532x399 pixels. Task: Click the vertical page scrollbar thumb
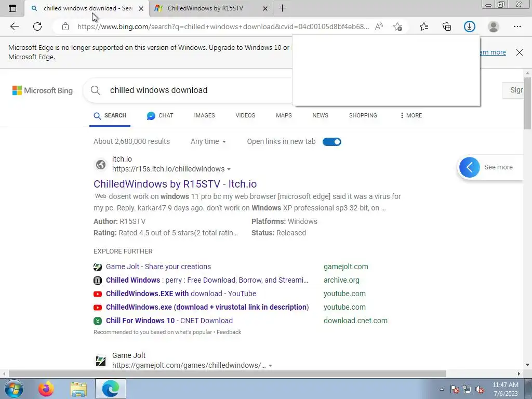(x=527, y=103)
